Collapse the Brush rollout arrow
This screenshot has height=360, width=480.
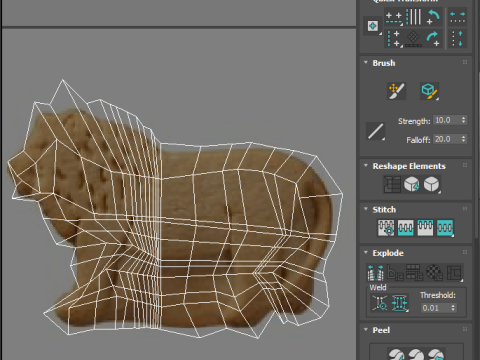click(x=366, y=62)
